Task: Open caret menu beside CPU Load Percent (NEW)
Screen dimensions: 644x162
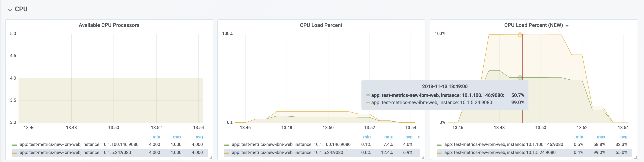Action: click(567, 26)
